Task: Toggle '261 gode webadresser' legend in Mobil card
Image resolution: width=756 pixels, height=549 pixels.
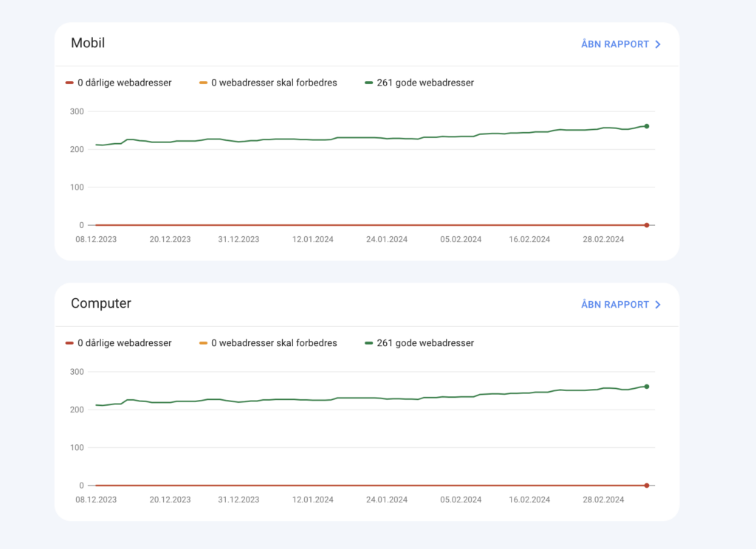Action: (x=419, y=83)
